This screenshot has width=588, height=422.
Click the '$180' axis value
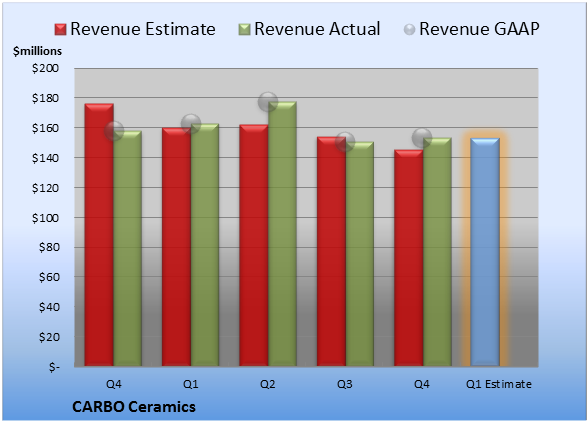click(45, 98)
